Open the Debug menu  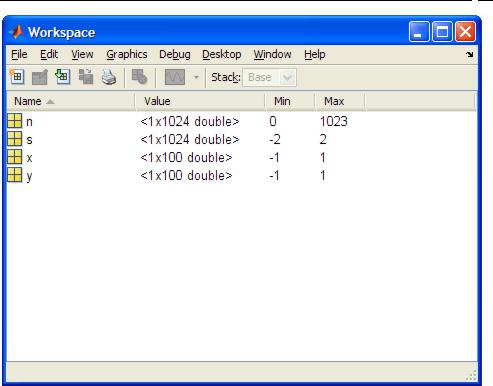coord(175,54)
